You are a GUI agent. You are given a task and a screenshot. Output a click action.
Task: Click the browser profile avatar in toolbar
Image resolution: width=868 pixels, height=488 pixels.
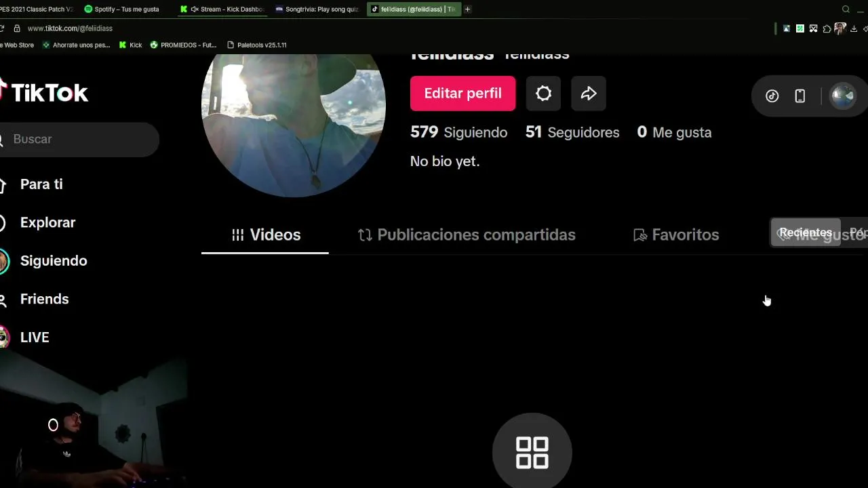[840, 28]
